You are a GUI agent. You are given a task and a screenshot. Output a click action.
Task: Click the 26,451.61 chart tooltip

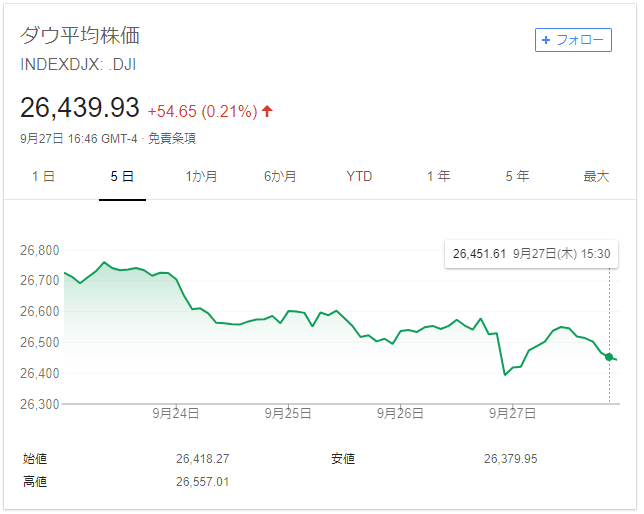531,255
